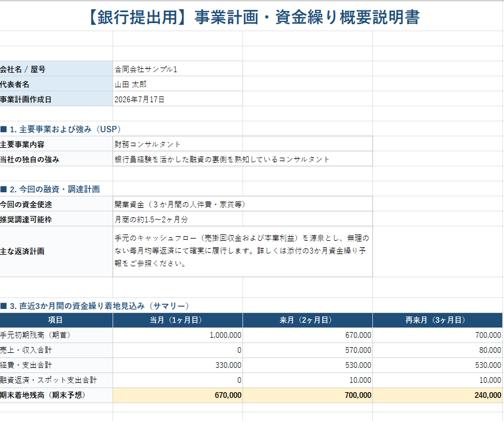This screenshot has width=504, height=421.
Task: Click the 経費・支出合計 row label
Action: click(56, 365)
